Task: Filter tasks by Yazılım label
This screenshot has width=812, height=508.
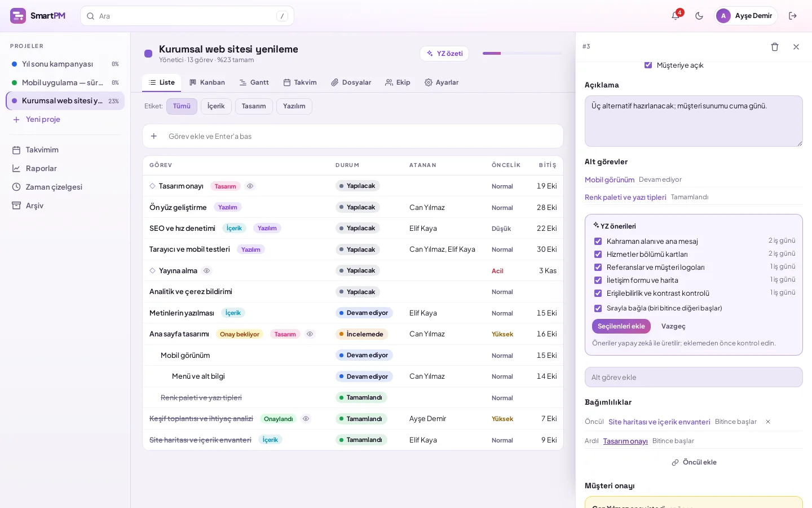Action: coord(294,106)
